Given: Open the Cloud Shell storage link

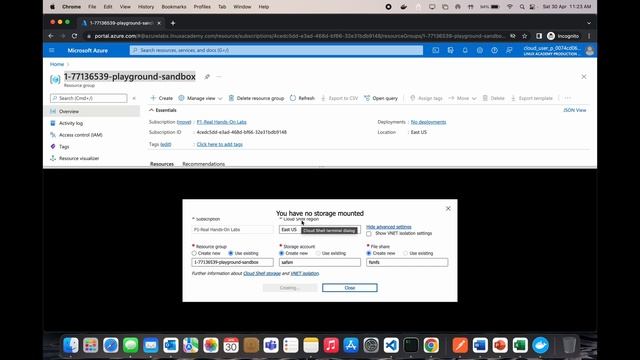Looking at the screenshot, I should pyautogui.click(x=262, y=273).
